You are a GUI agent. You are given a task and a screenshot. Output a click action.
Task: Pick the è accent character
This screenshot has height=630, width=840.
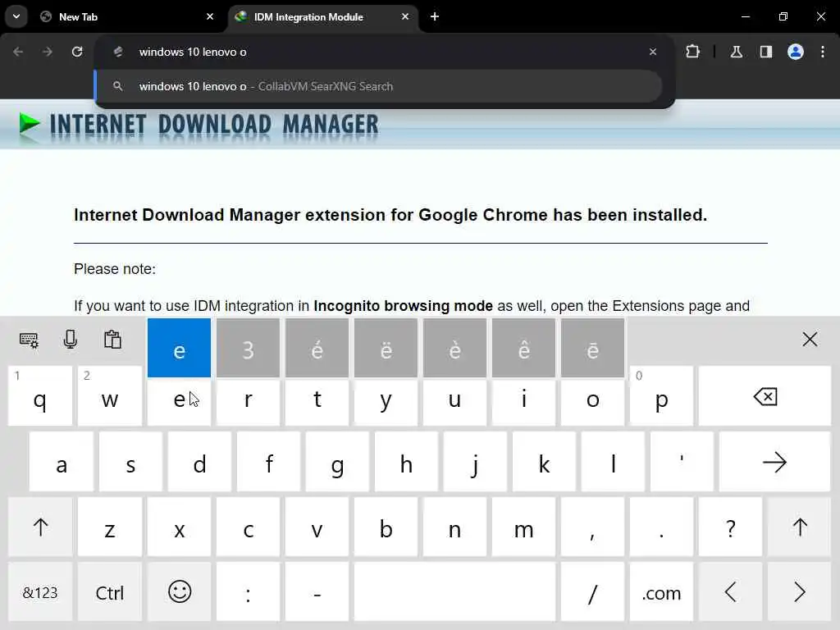(454, 348)
